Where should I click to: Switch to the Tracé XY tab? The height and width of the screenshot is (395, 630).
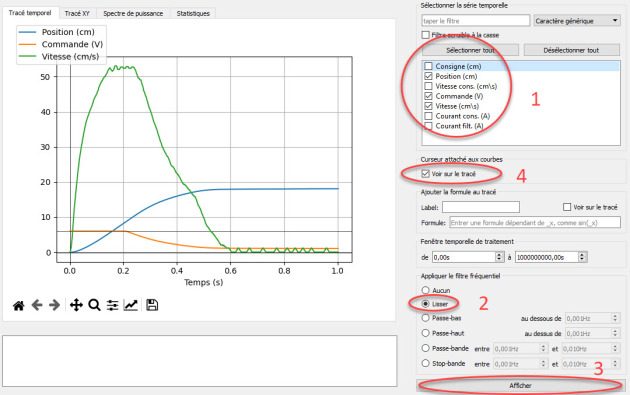77,13
